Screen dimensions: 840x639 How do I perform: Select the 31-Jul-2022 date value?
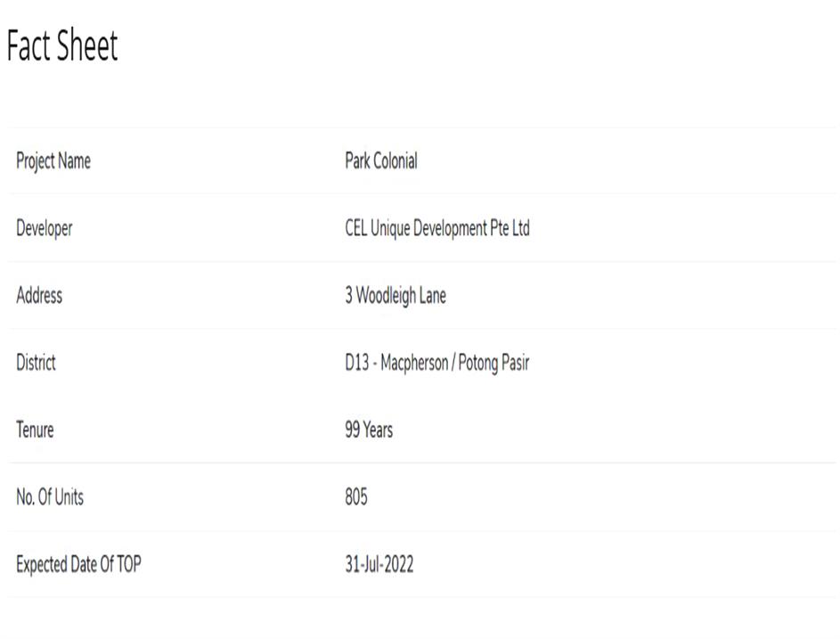(379, 565)
